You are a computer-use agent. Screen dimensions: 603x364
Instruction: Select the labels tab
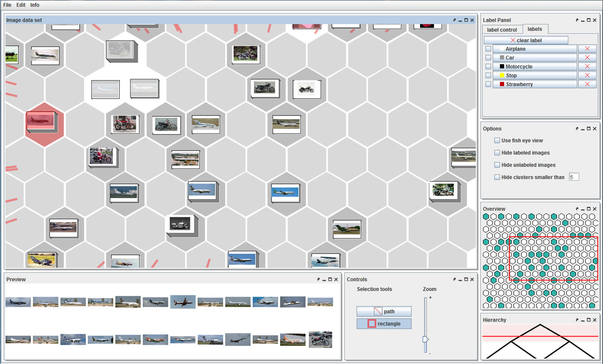coord(535,29)
